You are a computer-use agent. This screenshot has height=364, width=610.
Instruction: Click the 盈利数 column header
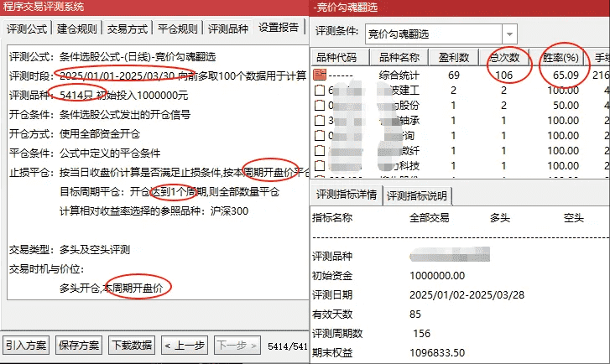click(454, 57)
